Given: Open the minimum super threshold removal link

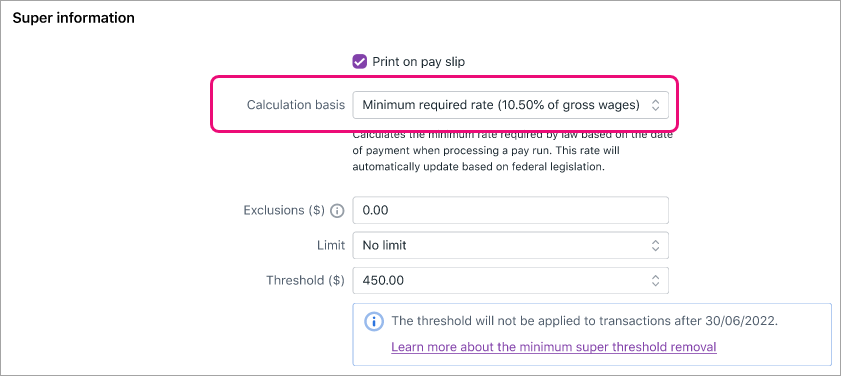Looking at the screenshot, I should [554, 347].
